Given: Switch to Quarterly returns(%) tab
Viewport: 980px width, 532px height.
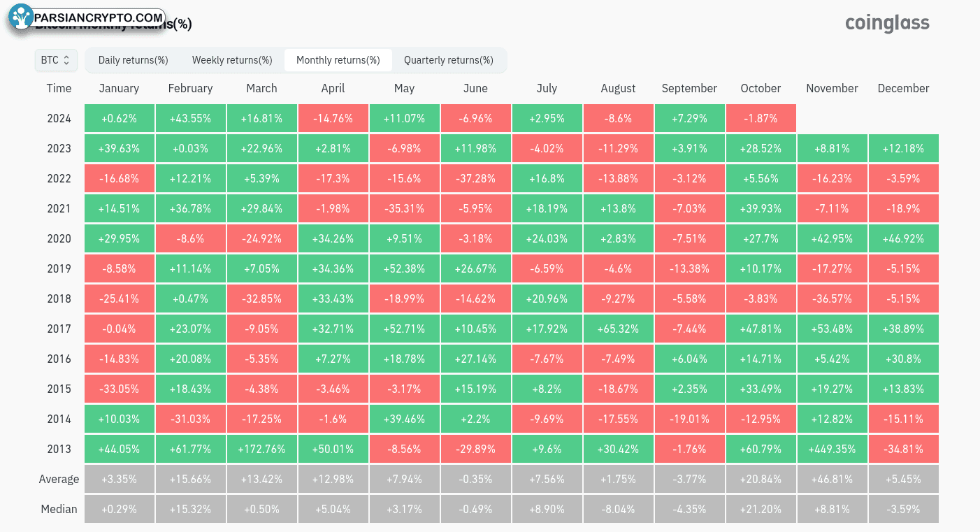Looking at the screenshot, I should pyautogui.click(x=449, y=60).
